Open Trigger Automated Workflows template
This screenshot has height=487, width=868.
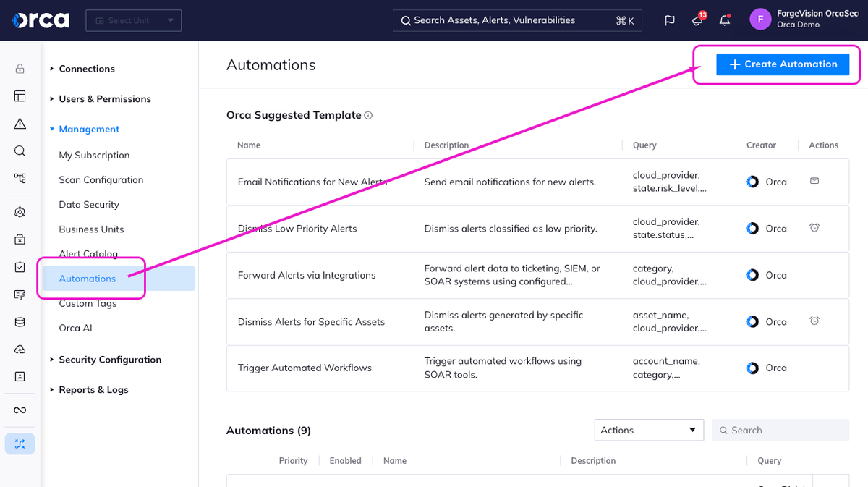(305, 368)
